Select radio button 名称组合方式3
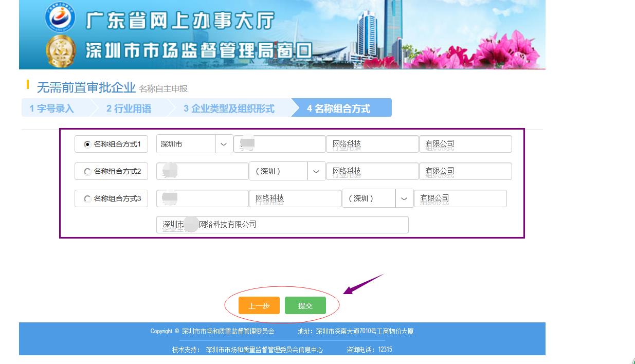 87,199
